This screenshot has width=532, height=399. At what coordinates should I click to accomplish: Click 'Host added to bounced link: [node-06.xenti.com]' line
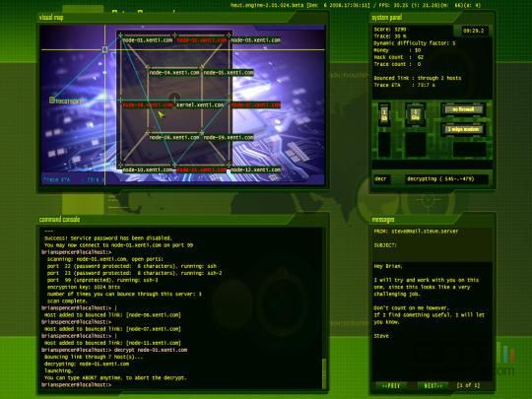(112, 315)
